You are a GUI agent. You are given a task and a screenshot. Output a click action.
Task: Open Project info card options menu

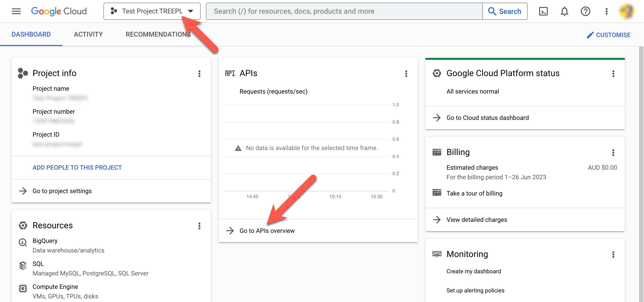pos(199,73)
